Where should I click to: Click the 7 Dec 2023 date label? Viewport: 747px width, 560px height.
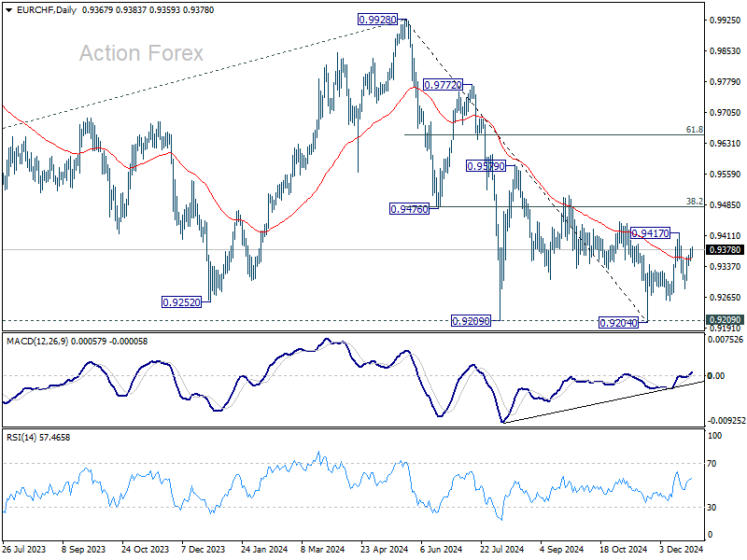click(204, 550)
